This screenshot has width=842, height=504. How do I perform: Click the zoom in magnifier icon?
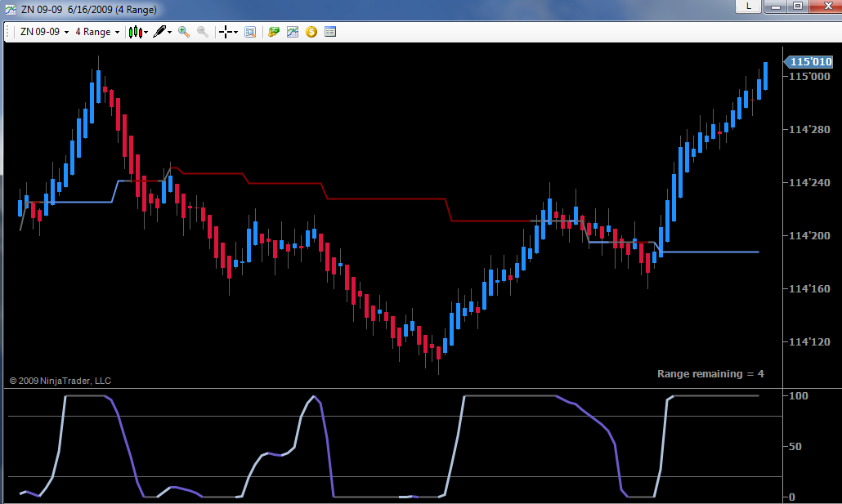184,32
